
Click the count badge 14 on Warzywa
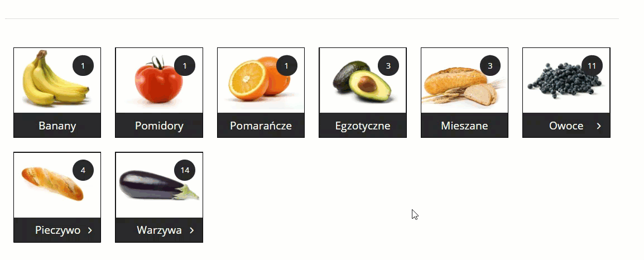185,170
